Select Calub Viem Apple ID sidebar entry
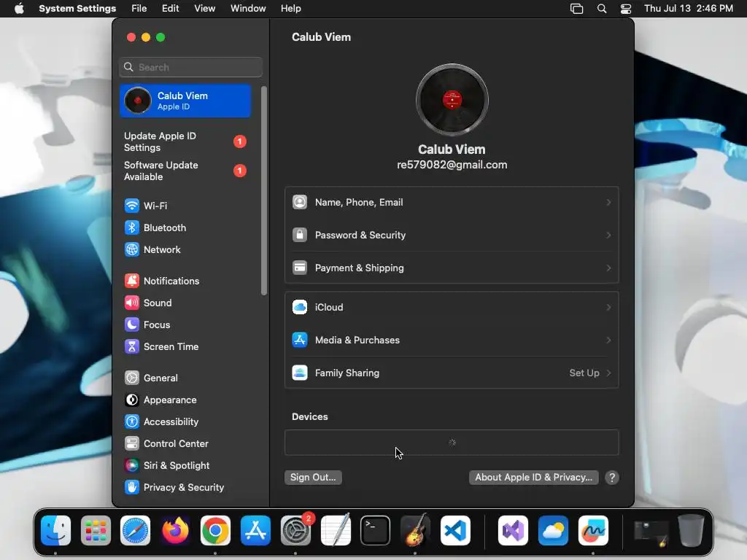 (185, 101)
